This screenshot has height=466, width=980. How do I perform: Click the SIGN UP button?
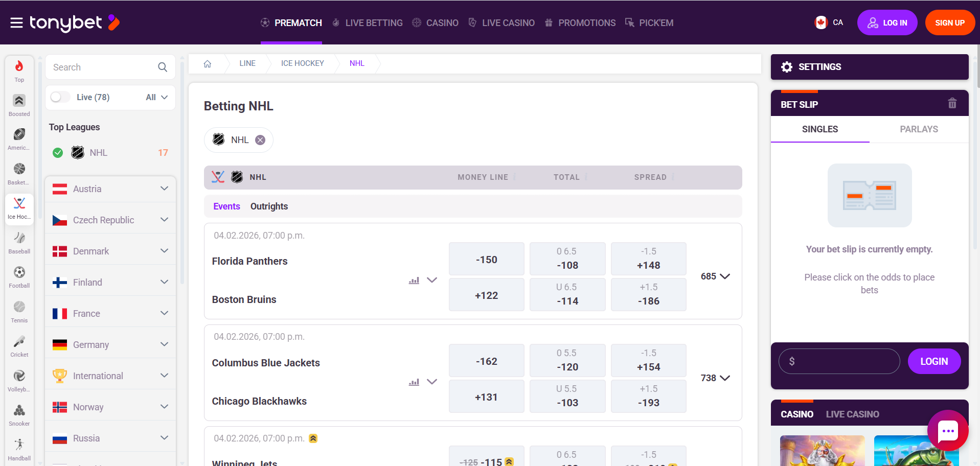pos(949,22)
